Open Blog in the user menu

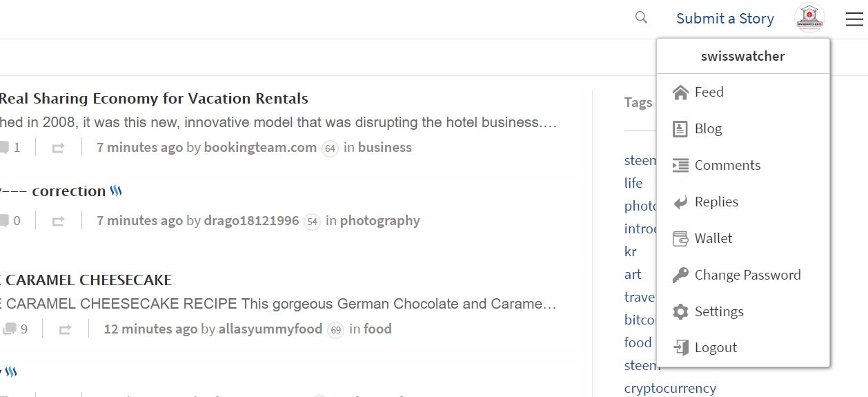708,129
